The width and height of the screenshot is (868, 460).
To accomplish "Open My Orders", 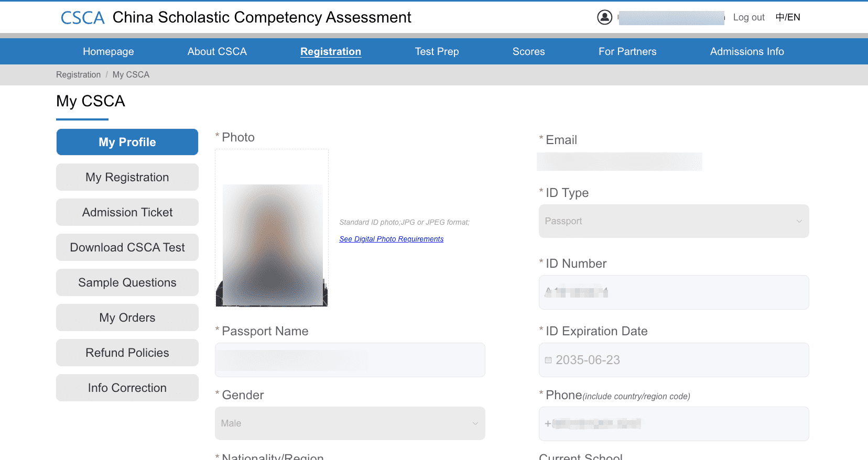I will pyautogui.click(x=127, y=317).
